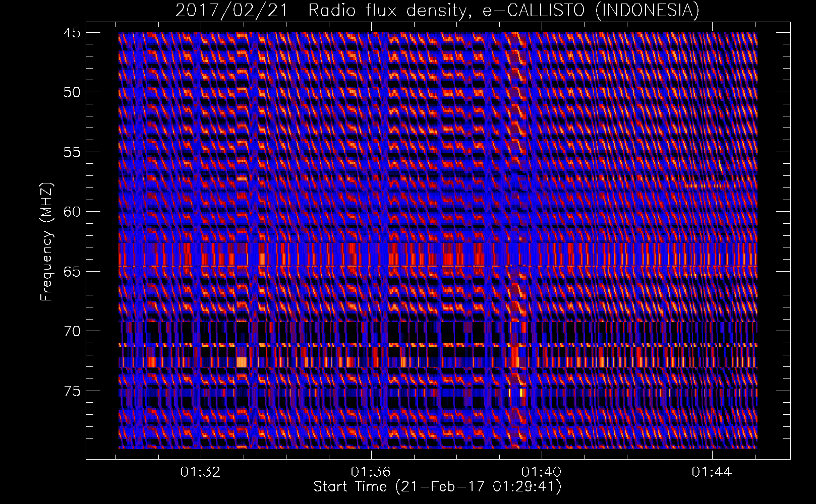This screenshot has height=504, width=816.
Task: Click the 01:32 time tick label
Action: 201,472
